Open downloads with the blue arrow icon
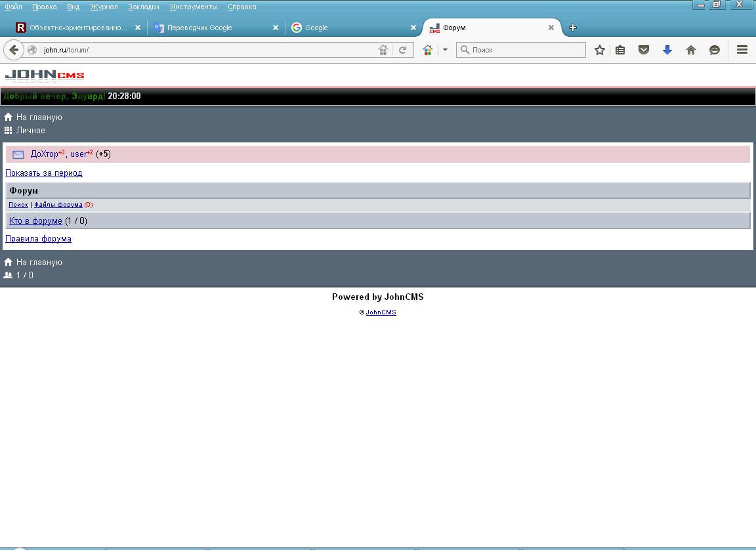This screenshot has height=550, width=756. pyautogui.click(x=667, y=50)
